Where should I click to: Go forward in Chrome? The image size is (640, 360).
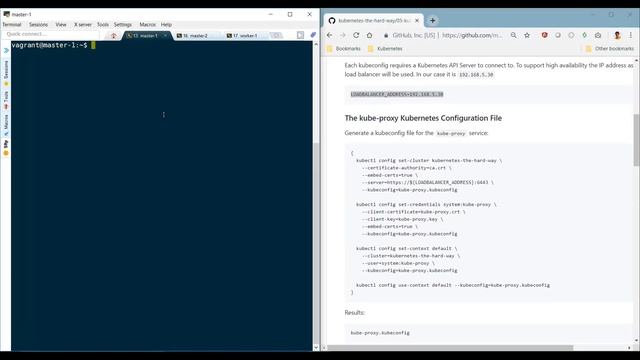pyautogui.click(x=343, y=36)
